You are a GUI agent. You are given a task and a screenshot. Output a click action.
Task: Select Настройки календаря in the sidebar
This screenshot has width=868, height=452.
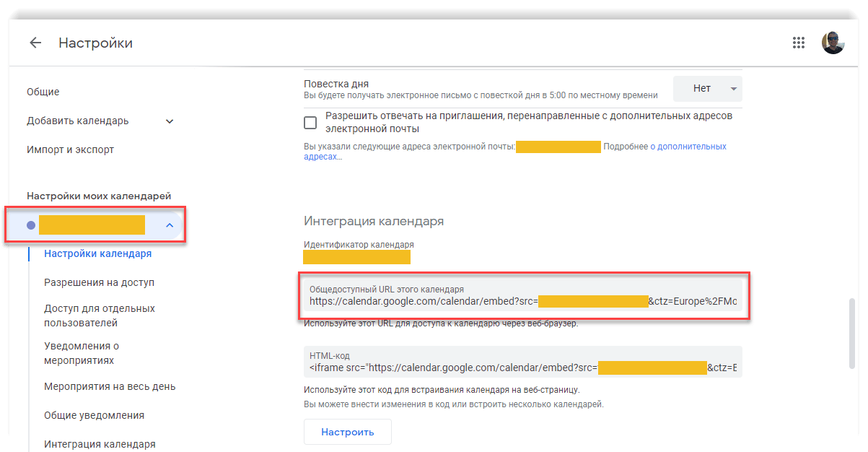coord(97,253)
